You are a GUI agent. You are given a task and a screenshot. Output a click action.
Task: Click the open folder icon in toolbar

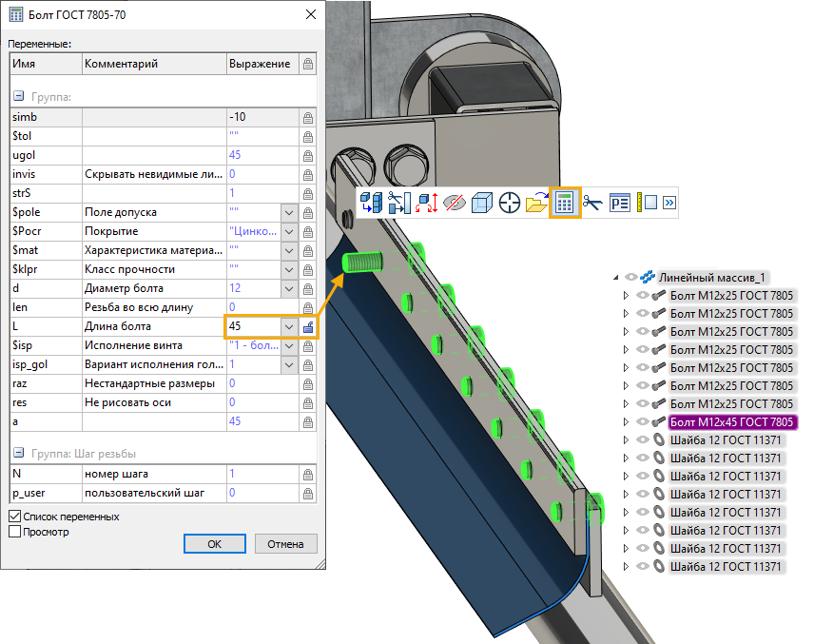pos(536,203)
